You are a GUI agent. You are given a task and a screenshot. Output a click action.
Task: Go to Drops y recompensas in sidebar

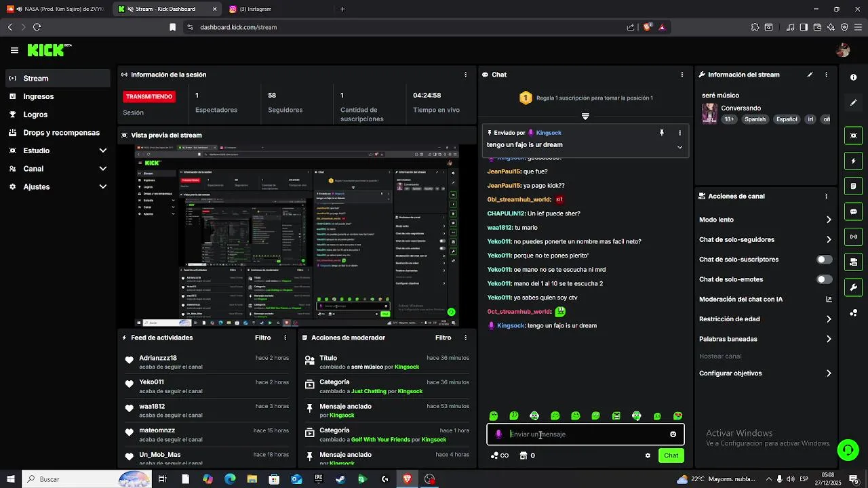click(57, 133)
